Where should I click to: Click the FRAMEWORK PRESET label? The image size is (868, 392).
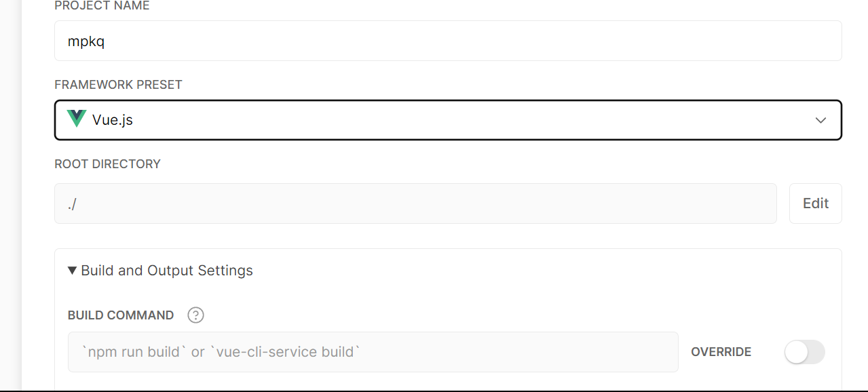[x=118, y=85]
